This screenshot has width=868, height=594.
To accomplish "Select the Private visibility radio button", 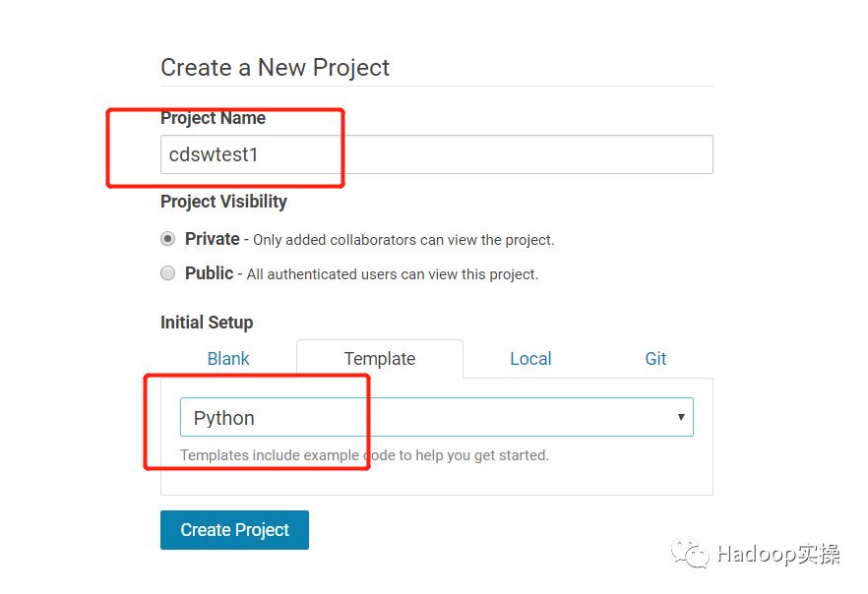I will (168, 239).
